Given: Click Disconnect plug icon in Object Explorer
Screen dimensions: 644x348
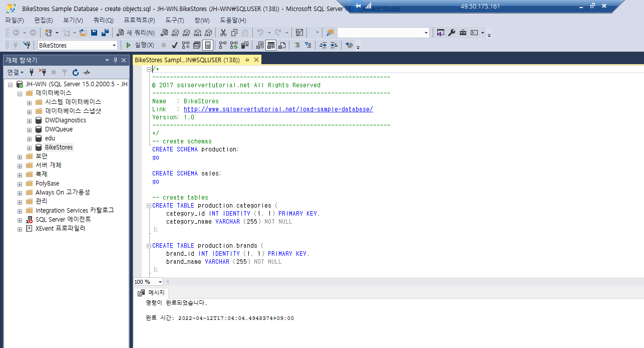Looking at the screenshot, I should click(43, 72).
